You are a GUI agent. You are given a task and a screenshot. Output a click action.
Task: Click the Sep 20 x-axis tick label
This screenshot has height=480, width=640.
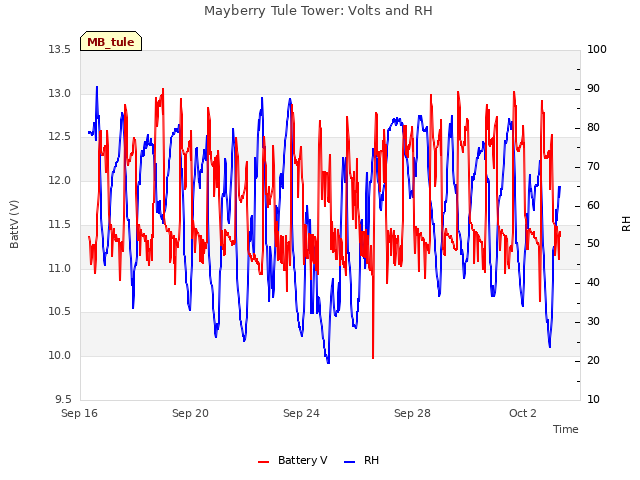point(190,413)
